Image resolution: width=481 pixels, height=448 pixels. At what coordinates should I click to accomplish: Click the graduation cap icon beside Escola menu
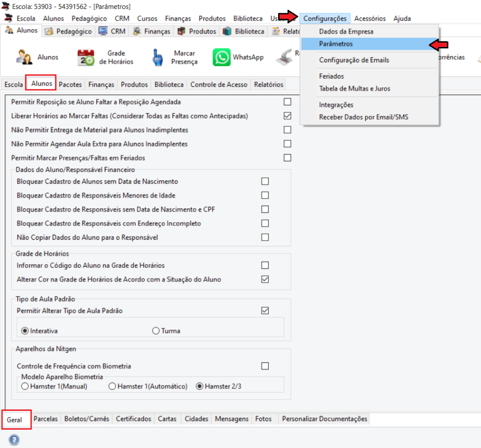pyautogui.click(x=8, y=18)
